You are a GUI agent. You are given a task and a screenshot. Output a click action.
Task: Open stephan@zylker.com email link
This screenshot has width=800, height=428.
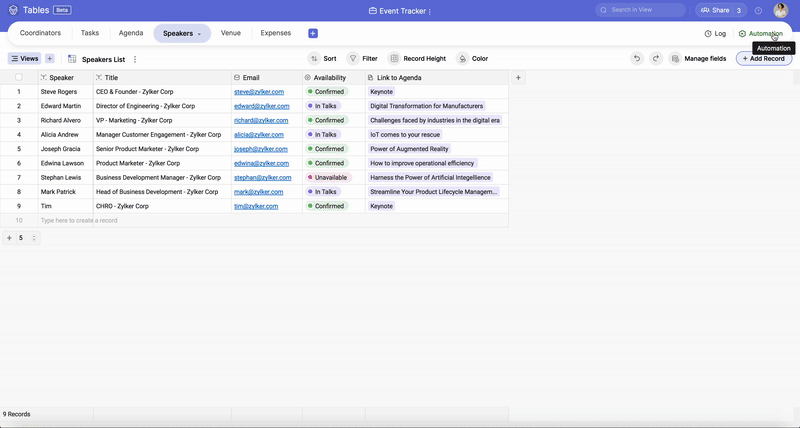[x=263, y=178]
